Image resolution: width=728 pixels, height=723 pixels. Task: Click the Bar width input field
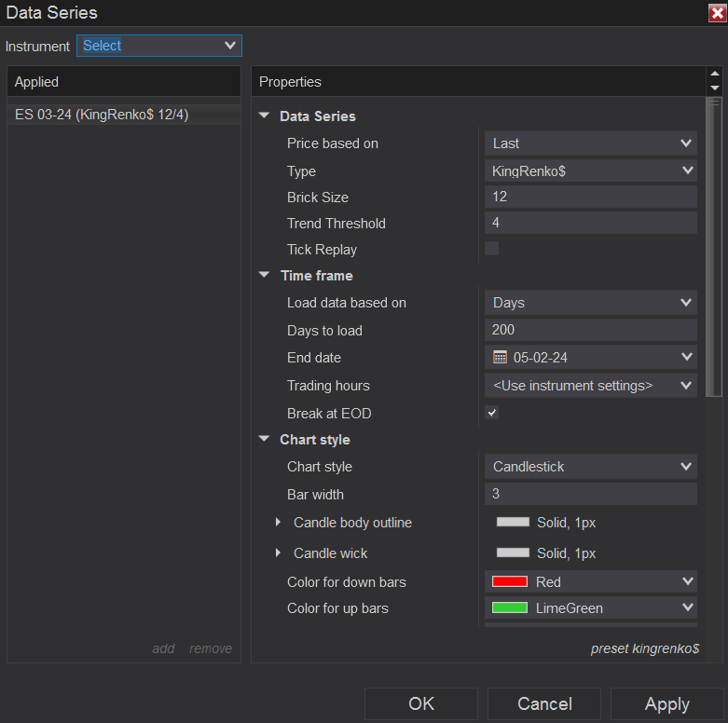coord(591,494)
